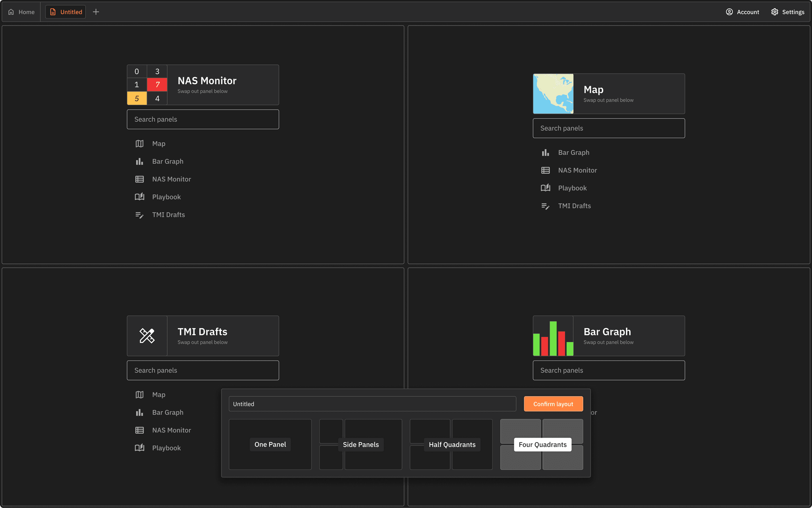Viewport: 812px width, 508px height.
Task: Click the layout name field showing Untitled
Action: click(x=372, y=404)
